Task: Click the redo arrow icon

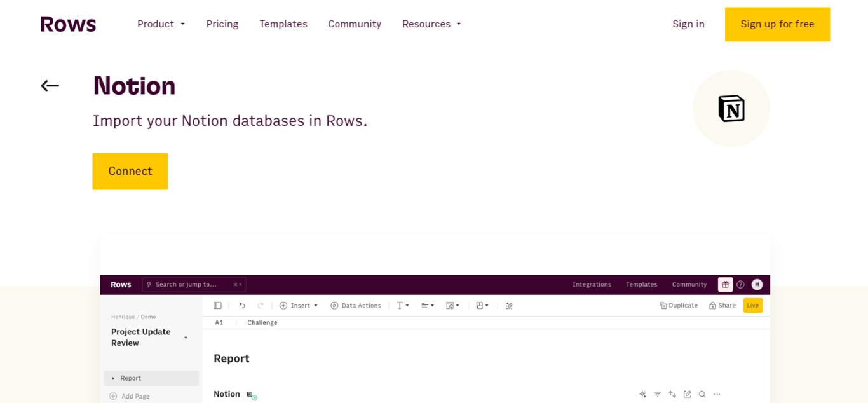Action: pos(261,306)
